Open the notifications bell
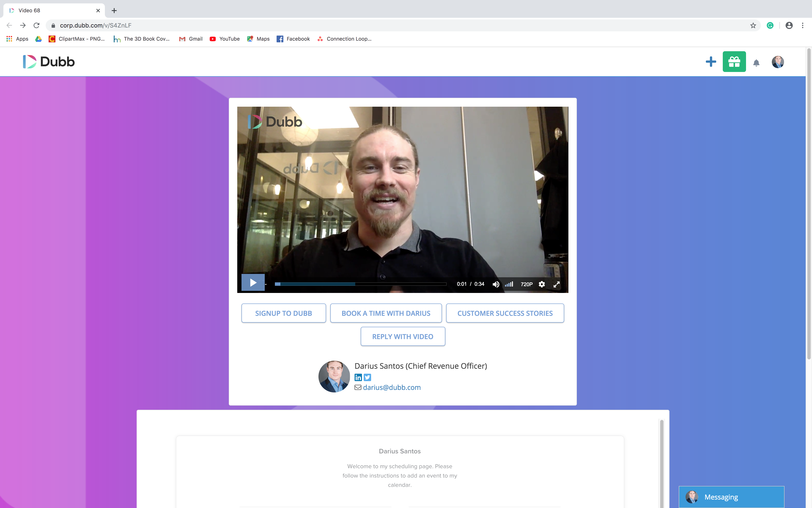The image size is (812, 508). pyautogui.click(x=756, y=62)
